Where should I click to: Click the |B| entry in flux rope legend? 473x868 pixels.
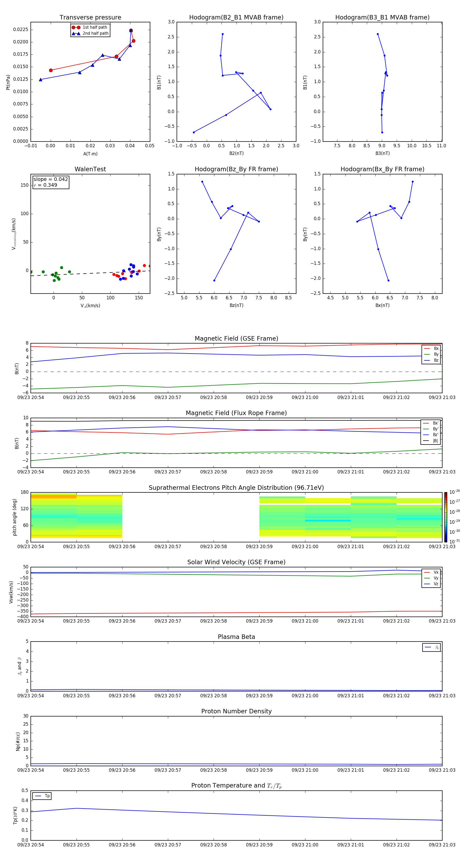click(431, 441)
